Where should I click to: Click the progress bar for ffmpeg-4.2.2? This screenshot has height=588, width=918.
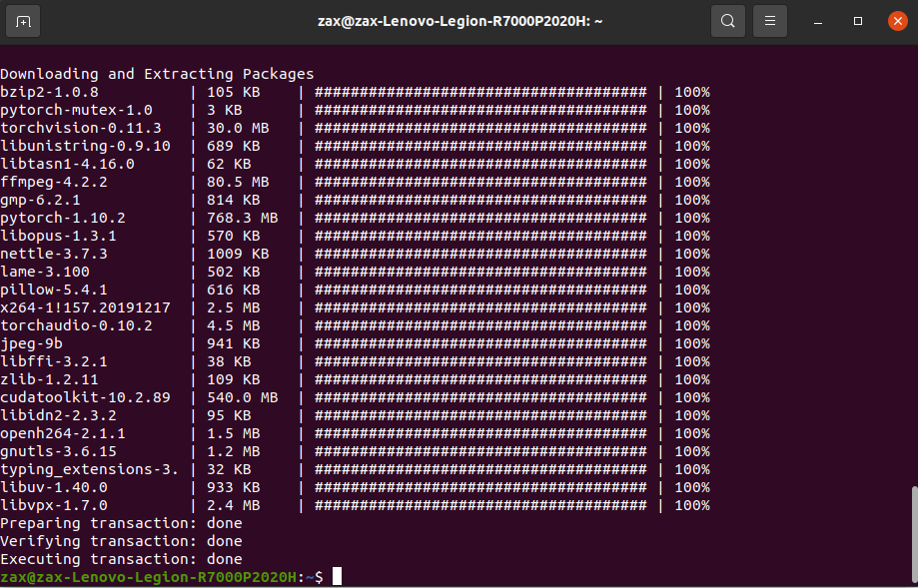[x=480, y=182]
